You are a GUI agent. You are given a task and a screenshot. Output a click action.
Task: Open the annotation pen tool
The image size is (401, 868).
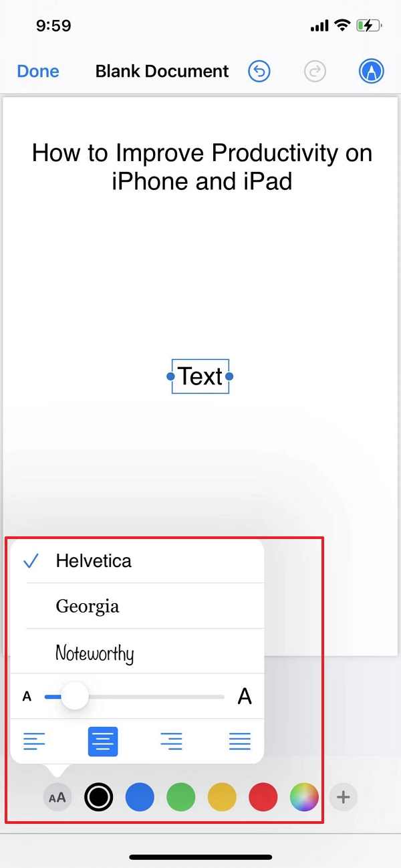370,71
